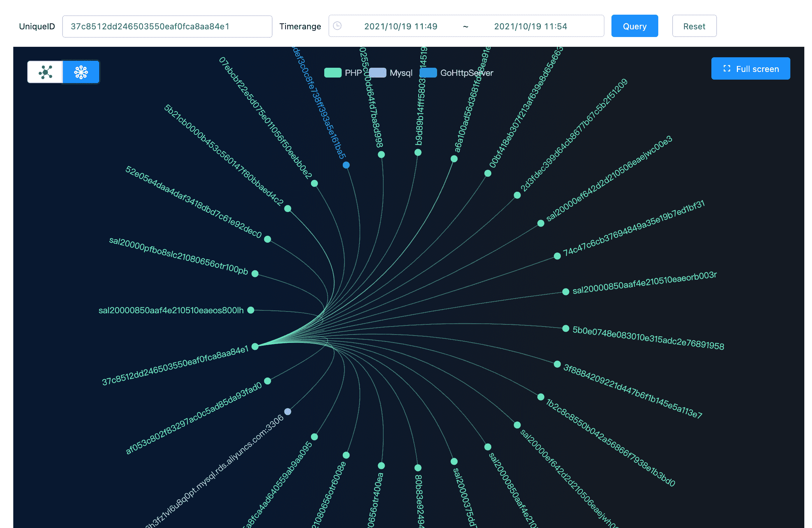Switch to the radial tree layout

pyautogui.click(x=81, y=72)
